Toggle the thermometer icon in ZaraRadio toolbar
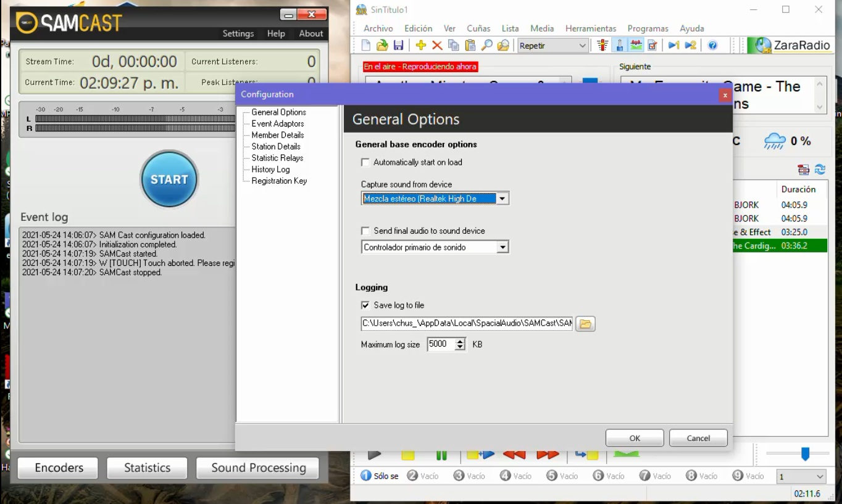842x504 pixels. pos(620,46)
